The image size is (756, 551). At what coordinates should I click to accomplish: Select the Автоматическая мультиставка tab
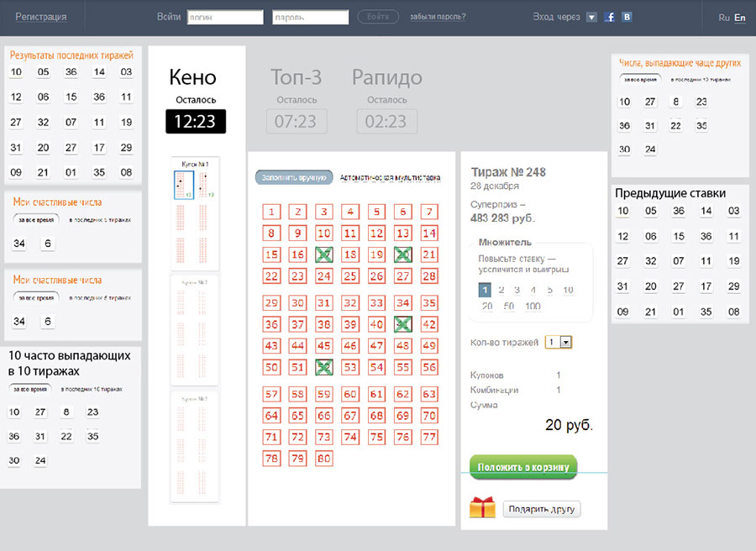390,178
